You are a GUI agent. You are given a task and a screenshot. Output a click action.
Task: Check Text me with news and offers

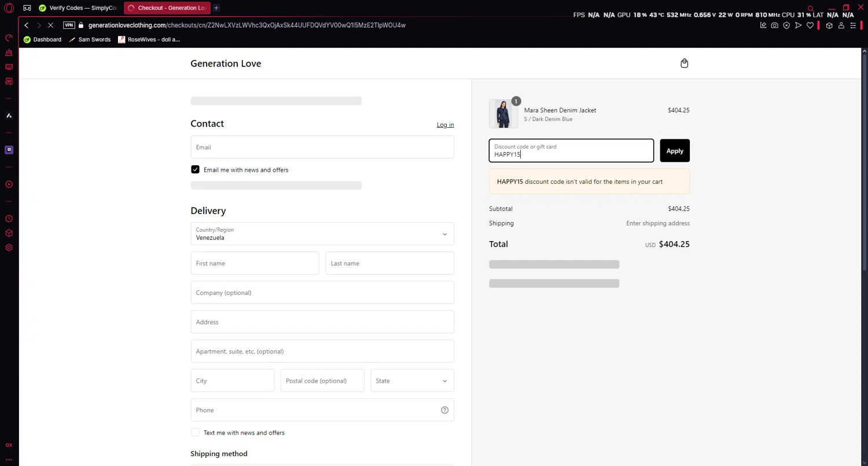click(x=195, y=432)
